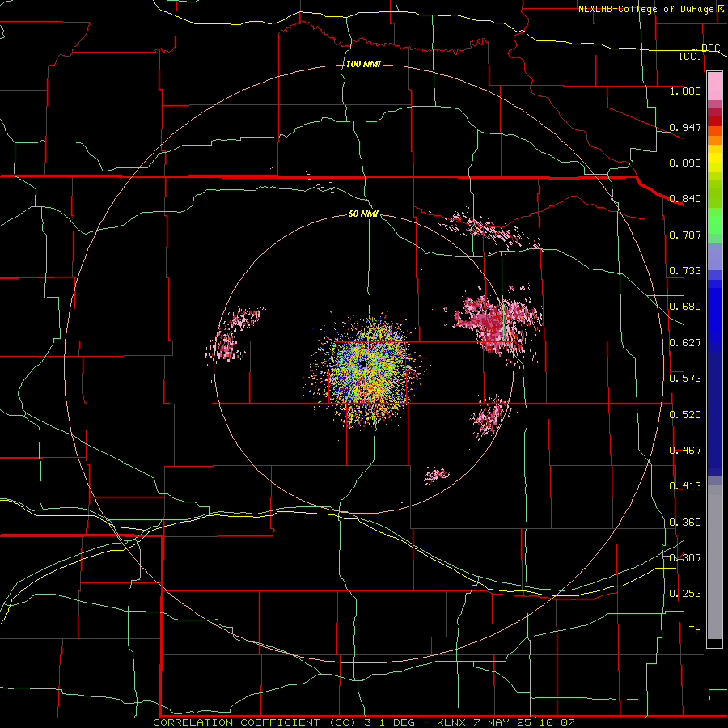Click the DCC product label
The height and width of the screenshot is (728, 728).
(x=710, y=49)
